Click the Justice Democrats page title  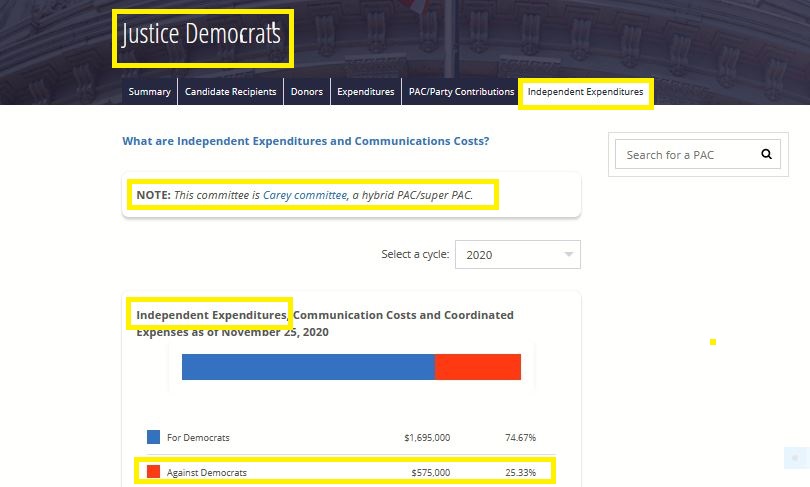pos(201,34)
